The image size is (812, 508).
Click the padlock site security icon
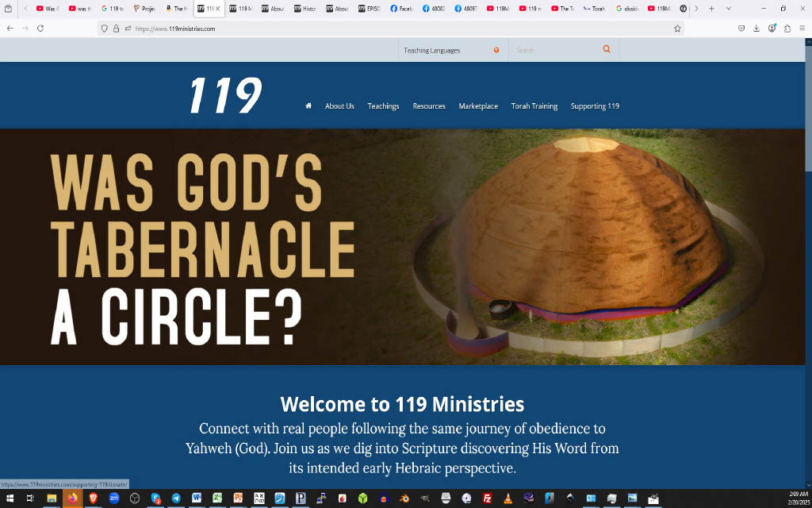[x=117, y=28]
